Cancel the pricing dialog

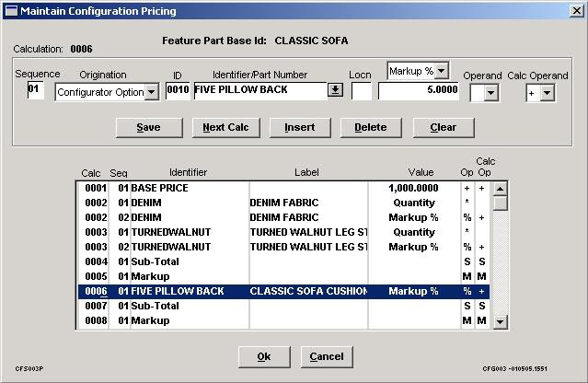[x=327, y=356]
